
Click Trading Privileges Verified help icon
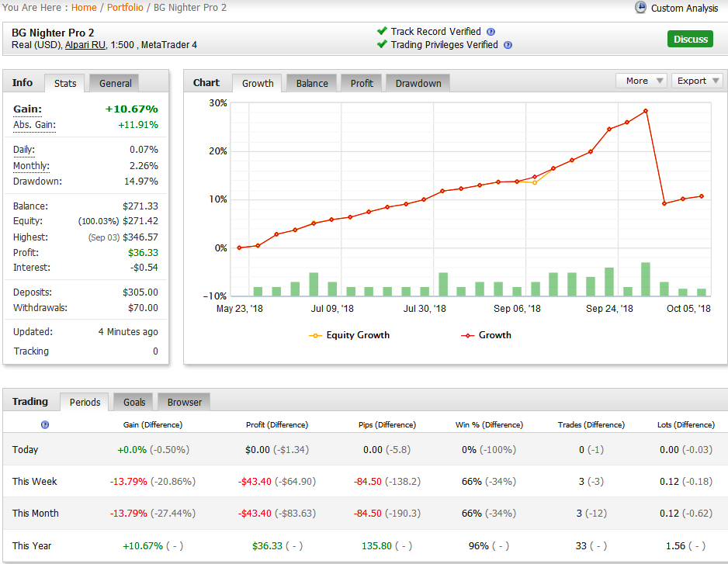click(508, 45)
